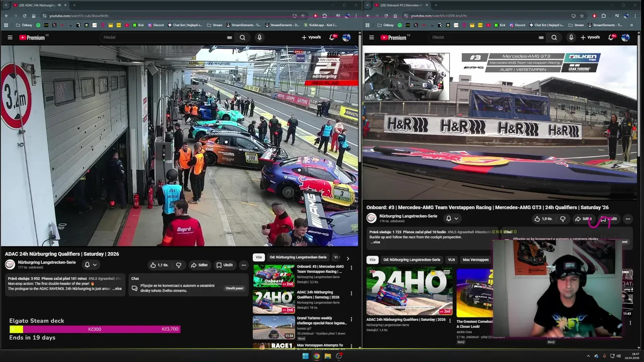Open account avatar menu in right window
The image size is (644, 362).
(625, 37)
